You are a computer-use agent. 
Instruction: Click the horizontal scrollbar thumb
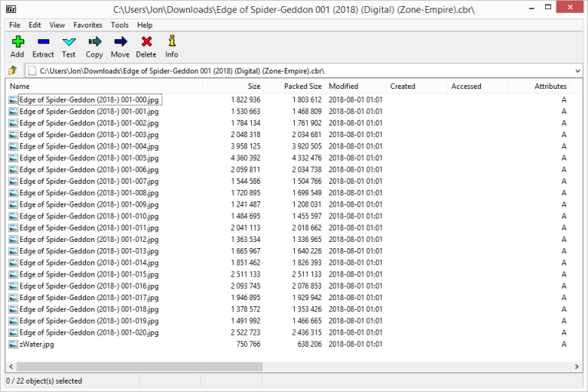[x=139, y=367]
